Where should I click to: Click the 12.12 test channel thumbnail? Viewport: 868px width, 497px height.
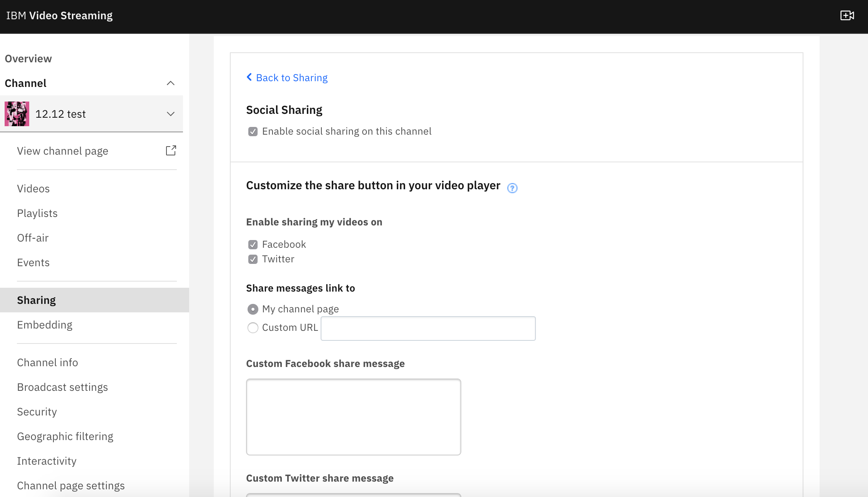pos(17,114)
